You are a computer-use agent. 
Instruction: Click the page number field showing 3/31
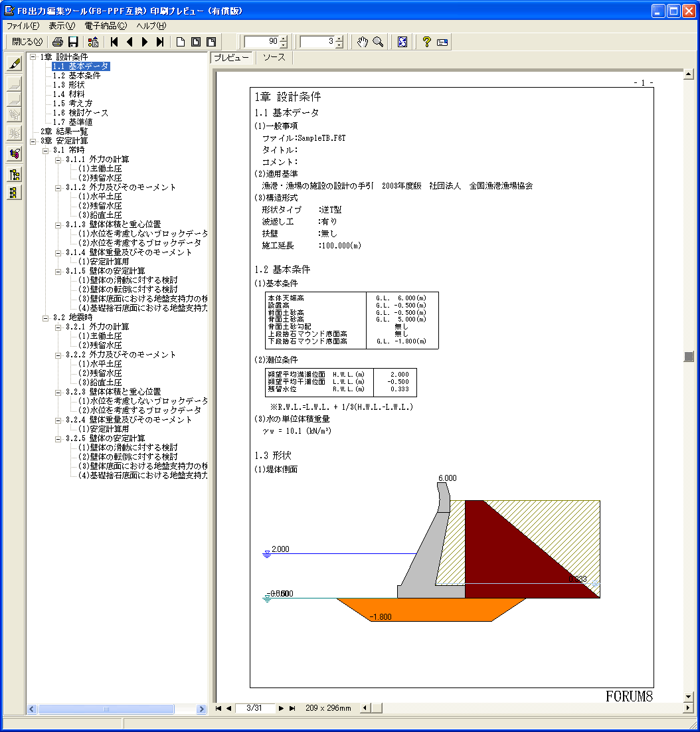tap(254, 708)
